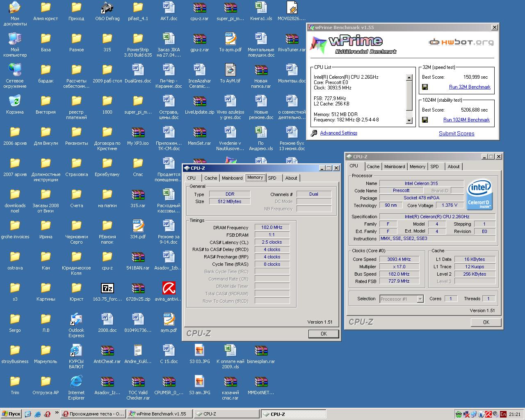Image resolution: width=525 pixels, height=420 pixels.
Task: Click the 21:21 clock in system tray
Action: click(x=515, y=414)
